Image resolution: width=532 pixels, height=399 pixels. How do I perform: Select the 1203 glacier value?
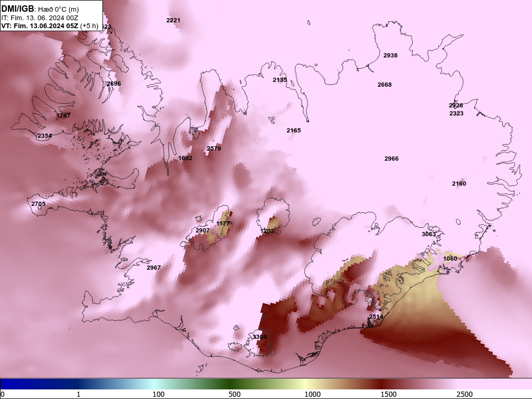(x=267, y=231)
